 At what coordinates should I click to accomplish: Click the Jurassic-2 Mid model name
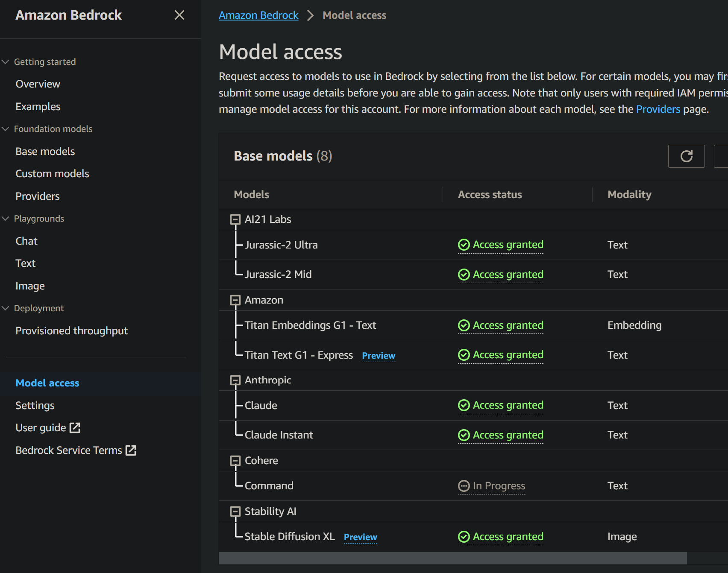[x=278, y=275]
